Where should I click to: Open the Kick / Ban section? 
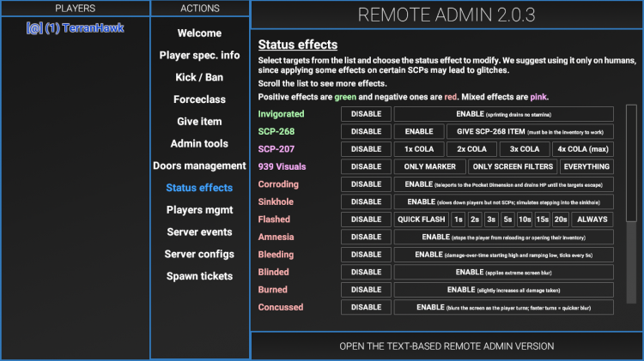[199, 77]
